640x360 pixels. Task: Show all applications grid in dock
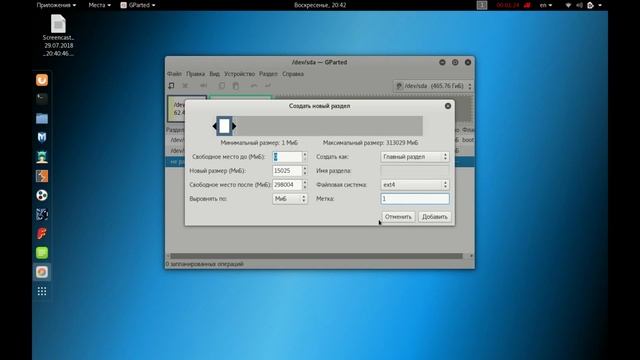pos(42,291)
